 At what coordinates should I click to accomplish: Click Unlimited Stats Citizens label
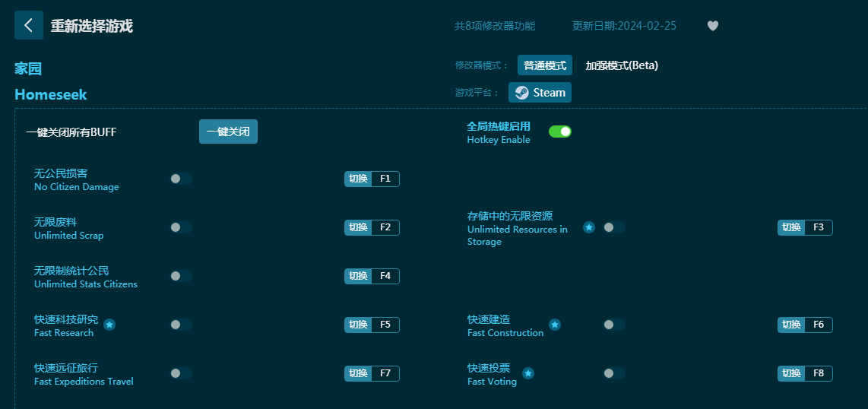click(x=86, y=284)
